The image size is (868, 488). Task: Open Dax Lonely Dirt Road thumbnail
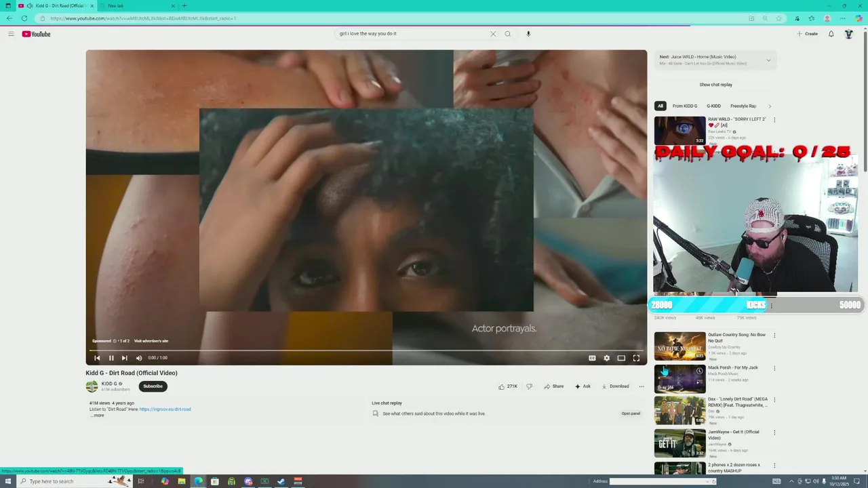pos(680,411)
